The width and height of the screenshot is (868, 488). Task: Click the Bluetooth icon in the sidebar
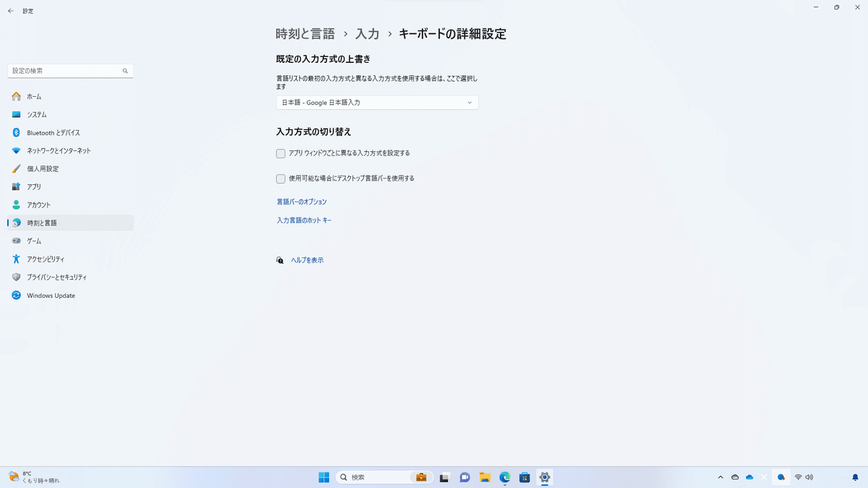click(x=16, y=132)
